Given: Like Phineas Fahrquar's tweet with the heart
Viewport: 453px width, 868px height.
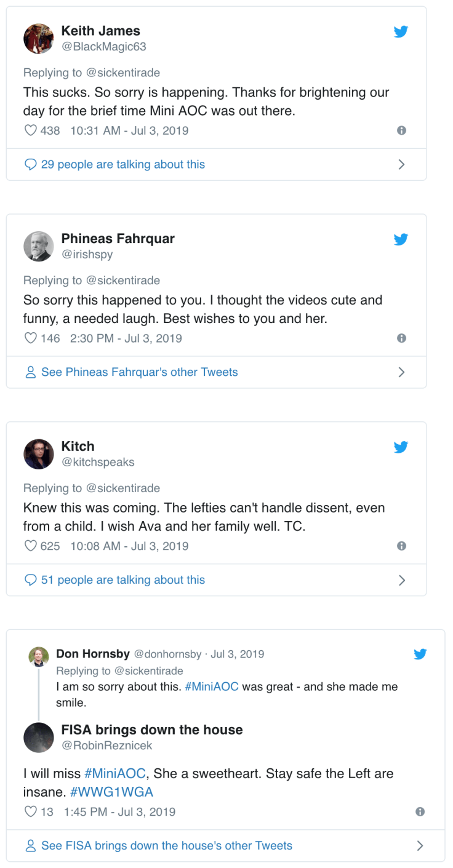Looking at the screenshot, I should pyautogui.click(x=30, y=338).
